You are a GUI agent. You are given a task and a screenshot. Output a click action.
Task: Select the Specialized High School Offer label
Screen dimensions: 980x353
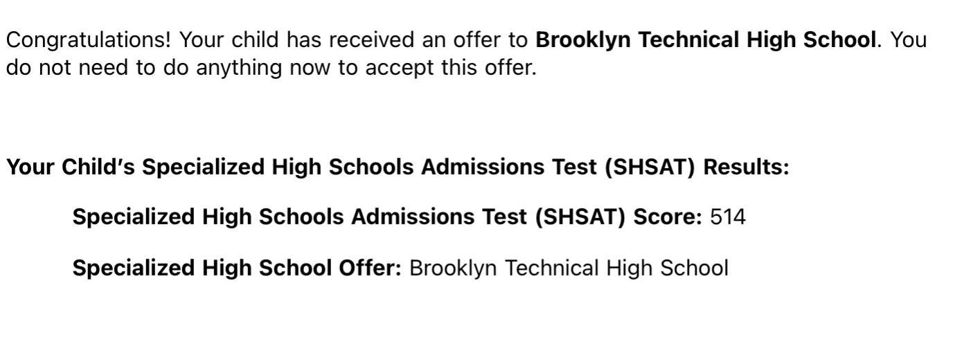click(237, 268)
